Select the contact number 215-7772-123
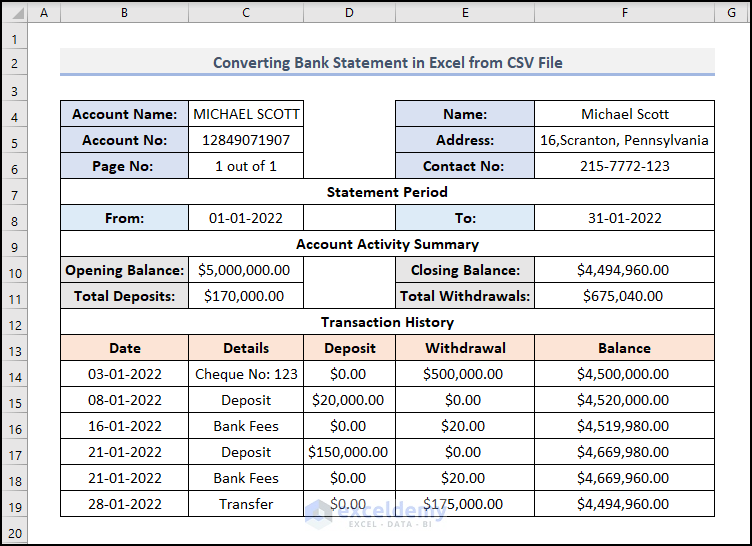Screen dimensions: 752x546 coord(624,166)
